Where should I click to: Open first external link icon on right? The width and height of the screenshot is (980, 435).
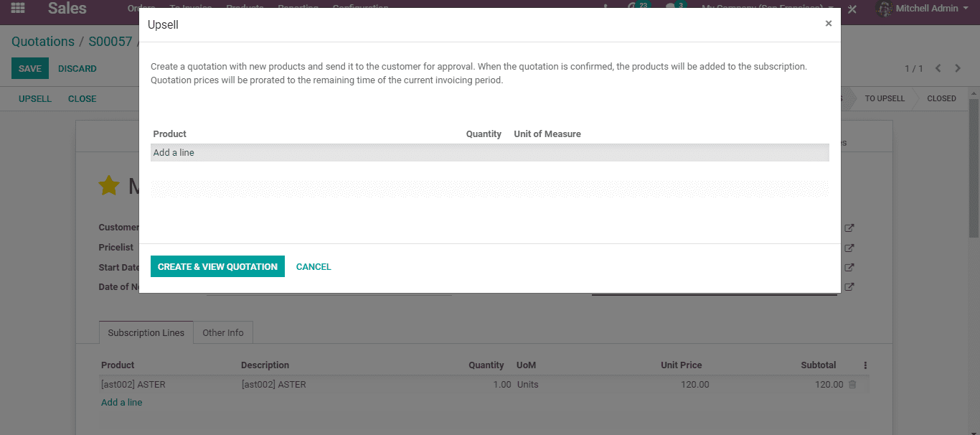tap(849, 228)
